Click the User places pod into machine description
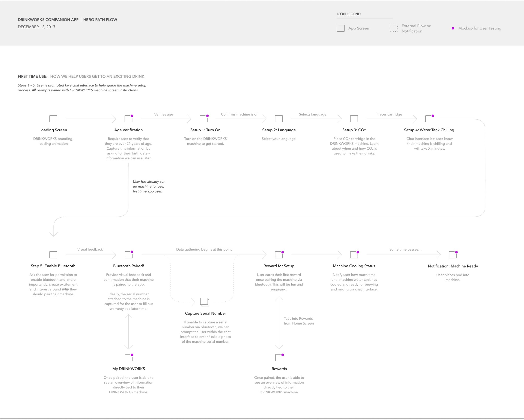The image size is (524, 420). (453, 277)
